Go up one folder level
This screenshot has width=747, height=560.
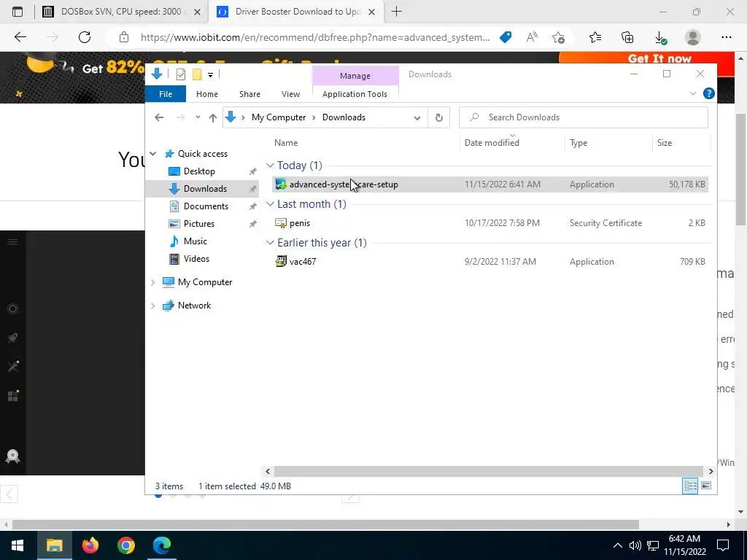212,117
